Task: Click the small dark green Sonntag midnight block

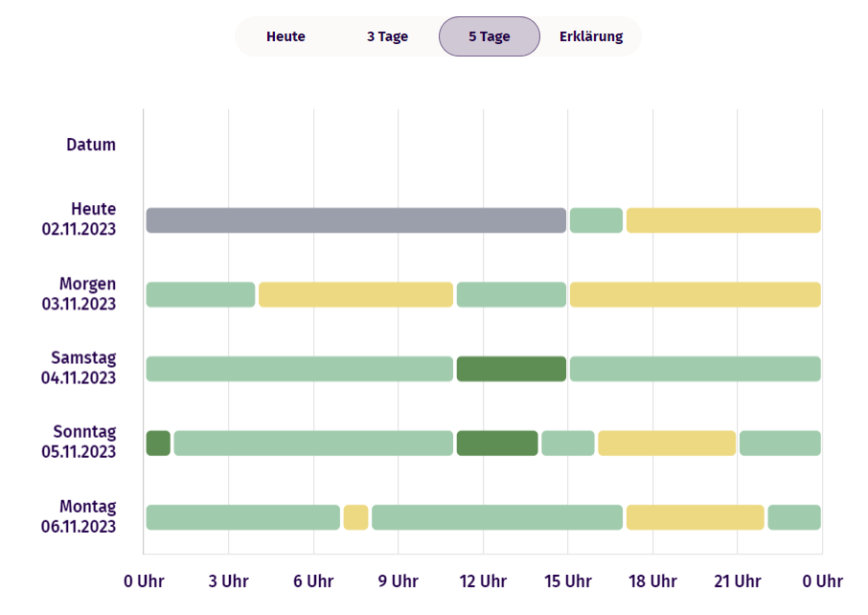Action: [x=158, y=443]
